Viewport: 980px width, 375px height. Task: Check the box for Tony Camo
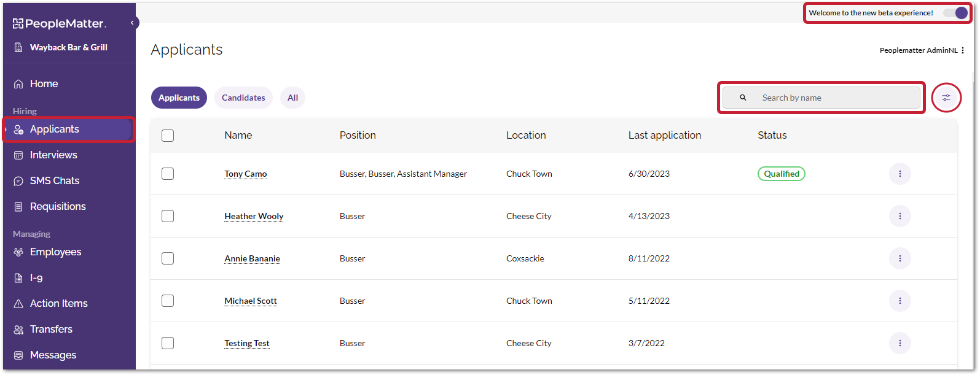click(168, 174)
